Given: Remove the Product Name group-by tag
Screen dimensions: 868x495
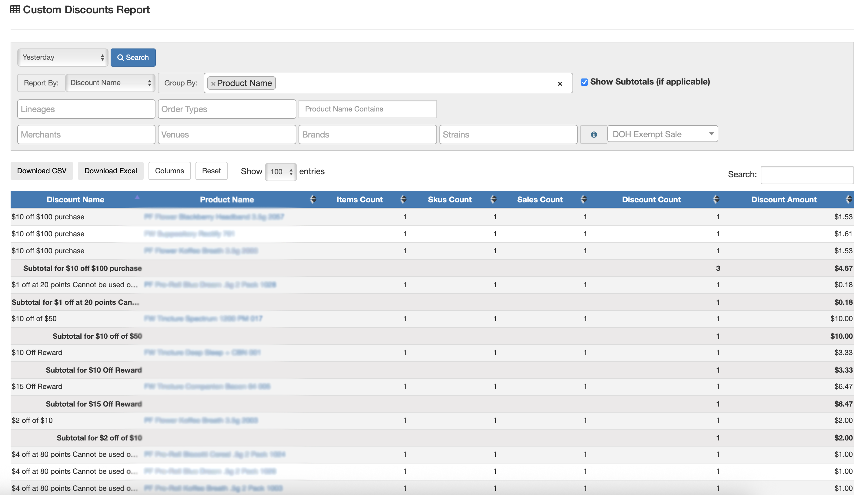Looking at the screenshot, I should (213, 84).
